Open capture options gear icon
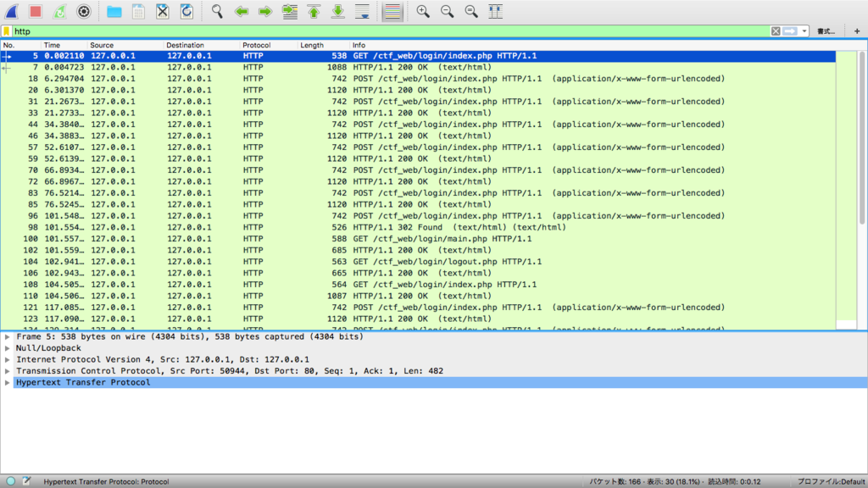The image size is (868, 488). pos(84,11)
